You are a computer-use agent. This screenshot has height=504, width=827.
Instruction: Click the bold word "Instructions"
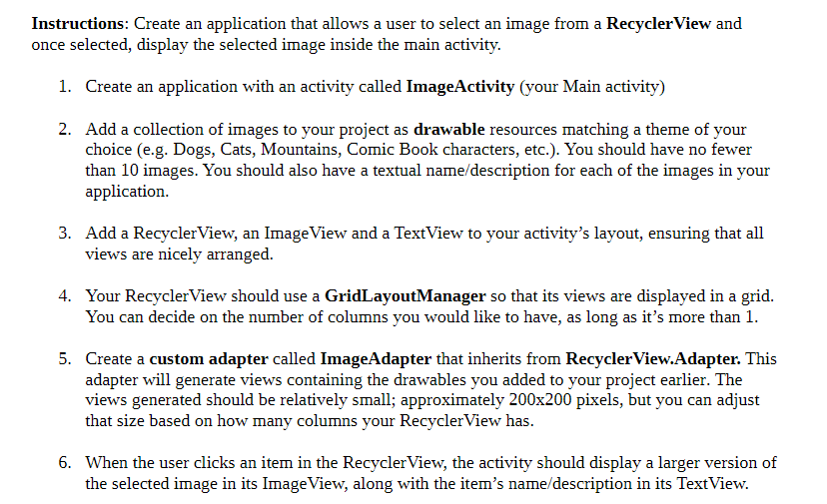point(77,24)
